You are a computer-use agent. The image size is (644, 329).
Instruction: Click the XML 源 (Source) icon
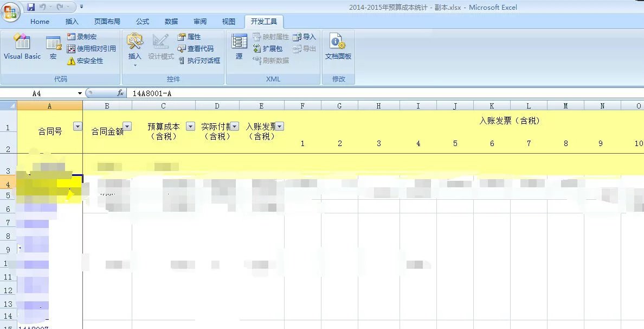[238, 48]
